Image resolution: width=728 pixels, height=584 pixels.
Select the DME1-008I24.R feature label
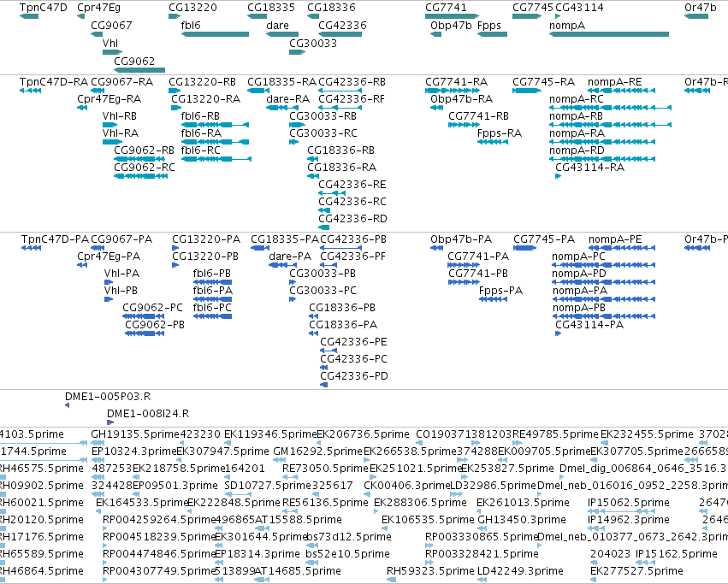[x=148, y=414]
